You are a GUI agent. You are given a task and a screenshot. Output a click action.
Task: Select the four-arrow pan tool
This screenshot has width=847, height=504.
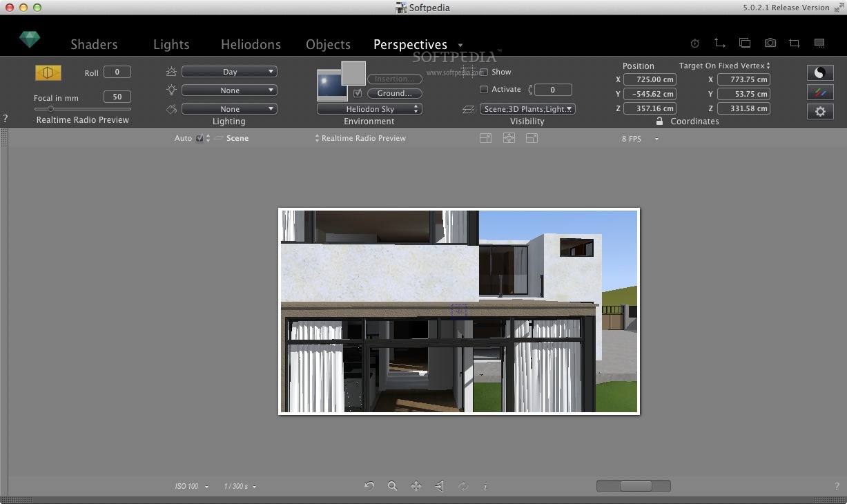pyautogui.click(x=416, y=486)
